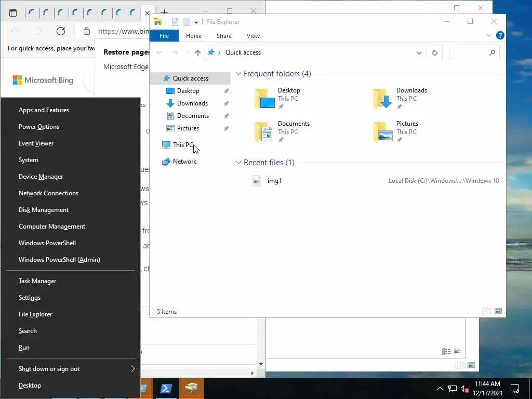
Task: Refresh the Quick access view
Action: pyautogui.click(x=435, y=52)
